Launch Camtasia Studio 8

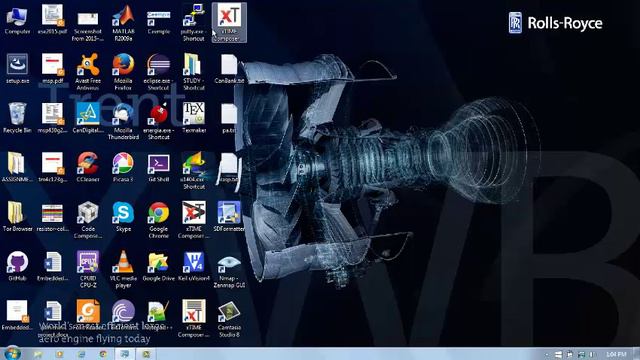pos(229,319)
